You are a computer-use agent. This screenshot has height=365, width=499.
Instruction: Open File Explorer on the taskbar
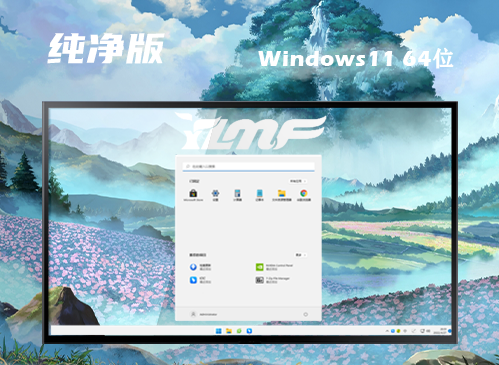click(229, 331)
